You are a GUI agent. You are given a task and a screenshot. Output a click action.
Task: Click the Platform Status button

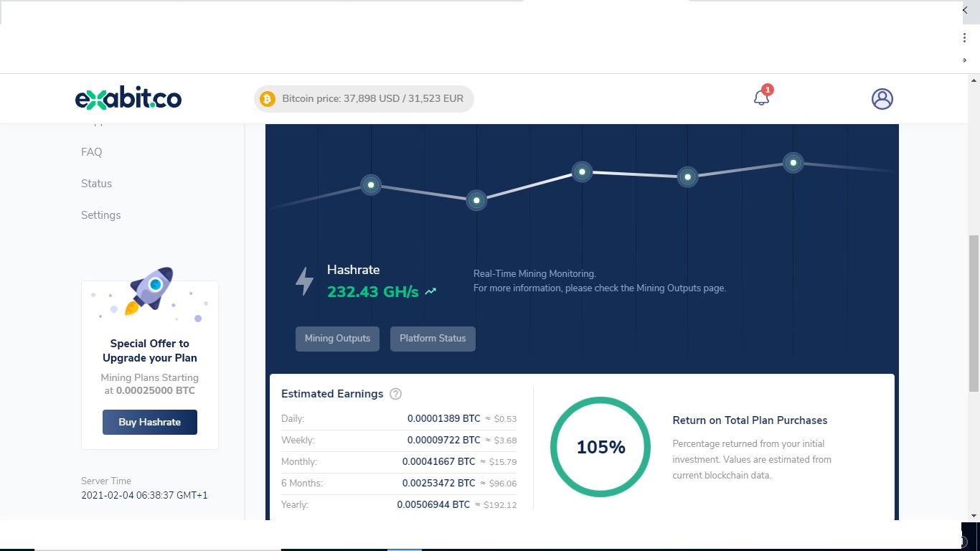click(433, 339)
